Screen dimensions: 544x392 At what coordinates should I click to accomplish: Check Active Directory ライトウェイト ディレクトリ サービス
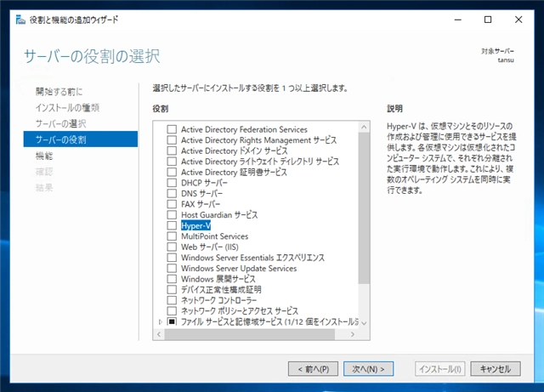click(x=172, y=162)
